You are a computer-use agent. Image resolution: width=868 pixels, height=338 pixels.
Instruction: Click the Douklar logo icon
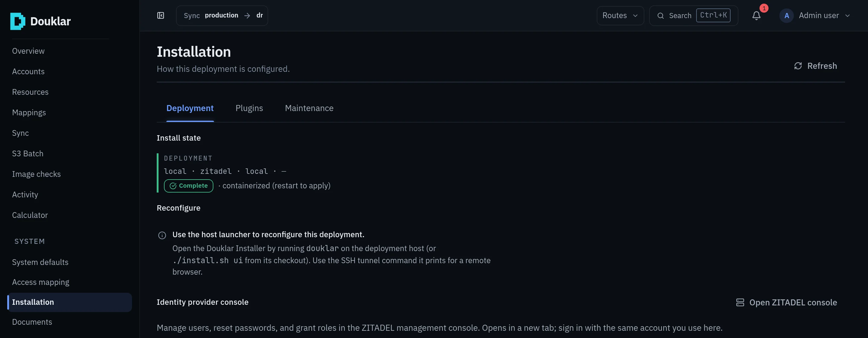tap(17, 21)
